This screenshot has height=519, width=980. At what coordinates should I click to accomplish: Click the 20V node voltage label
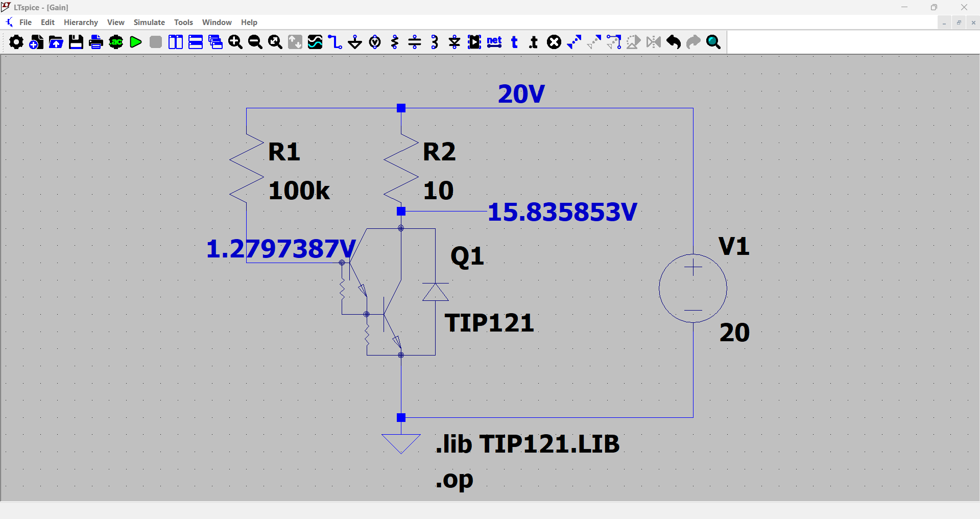[521, 94]
